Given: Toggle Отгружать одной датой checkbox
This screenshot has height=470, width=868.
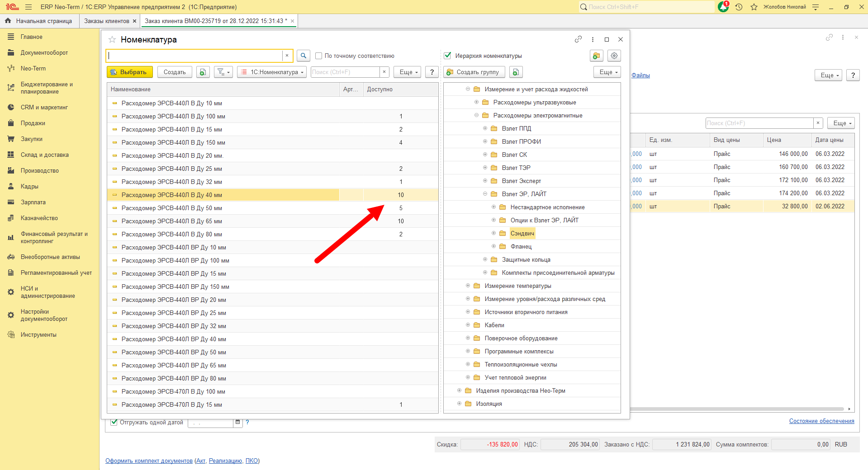Looking at the screenshot, I should tap(114, 422).
